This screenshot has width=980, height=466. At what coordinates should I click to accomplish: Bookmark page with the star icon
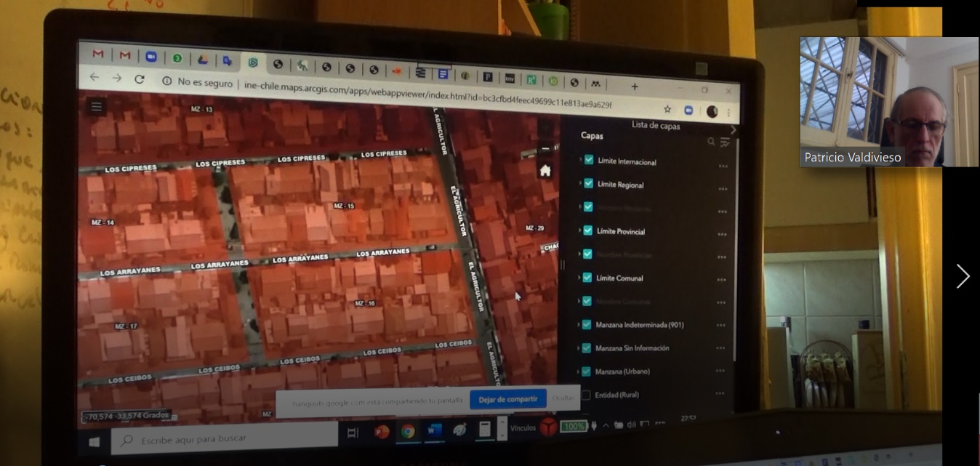pyautogui.click(x=667, y=109)
